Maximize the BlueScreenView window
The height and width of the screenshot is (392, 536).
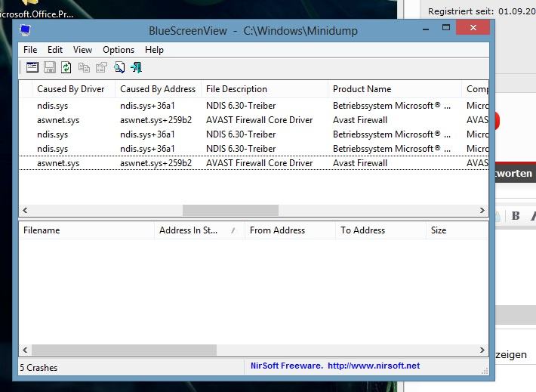pyautogui.click(x=445, y=28)
